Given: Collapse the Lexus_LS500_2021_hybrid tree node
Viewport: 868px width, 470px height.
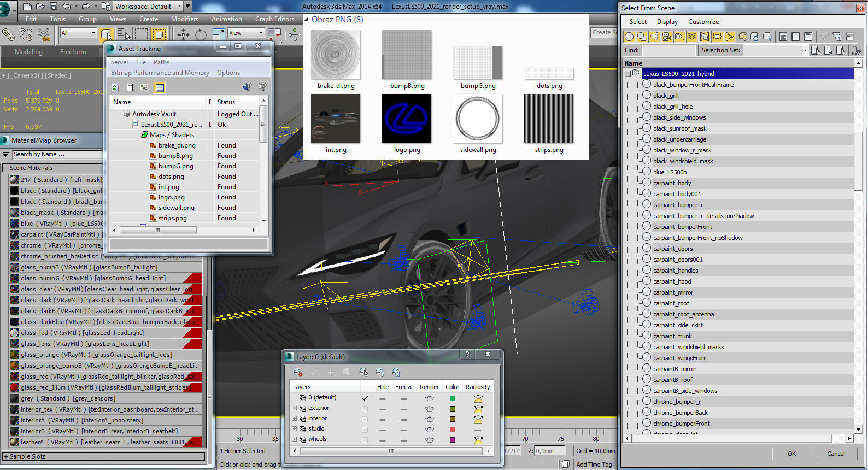Looking at the screenshot, I should (628, 74).
